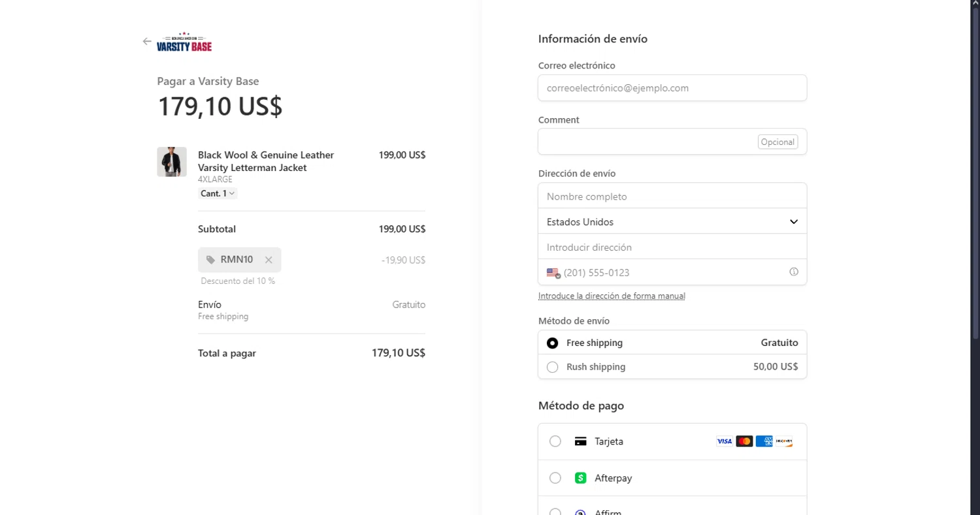Click the Visa card logo
This screenshot has width=980, height=515.
(725, 441)
